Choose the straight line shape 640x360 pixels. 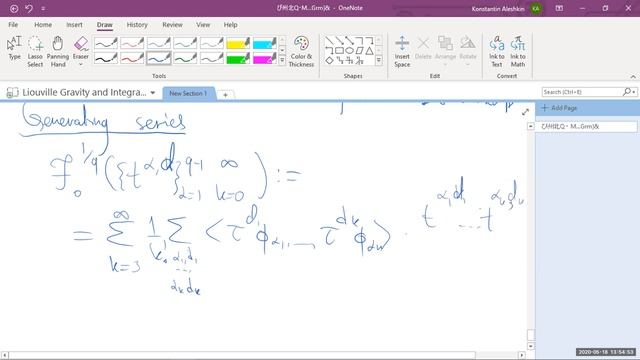(x=329, y=40)
